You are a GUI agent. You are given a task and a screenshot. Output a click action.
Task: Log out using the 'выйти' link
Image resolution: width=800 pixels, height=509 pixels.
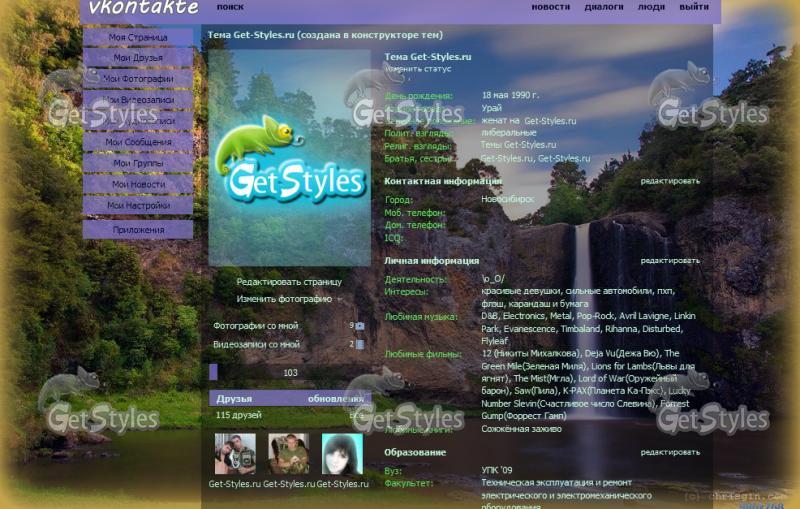[694, 7]
